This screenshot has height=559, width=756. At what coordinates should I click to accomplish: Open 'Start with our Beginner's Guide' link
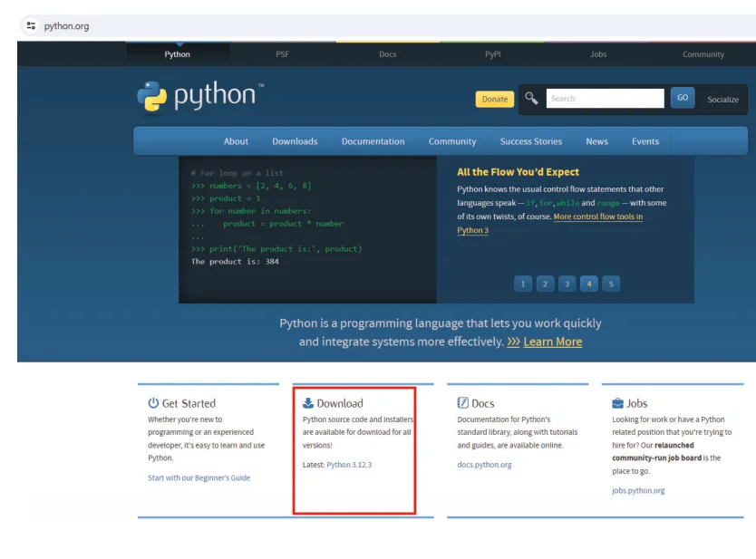(199, 477)
